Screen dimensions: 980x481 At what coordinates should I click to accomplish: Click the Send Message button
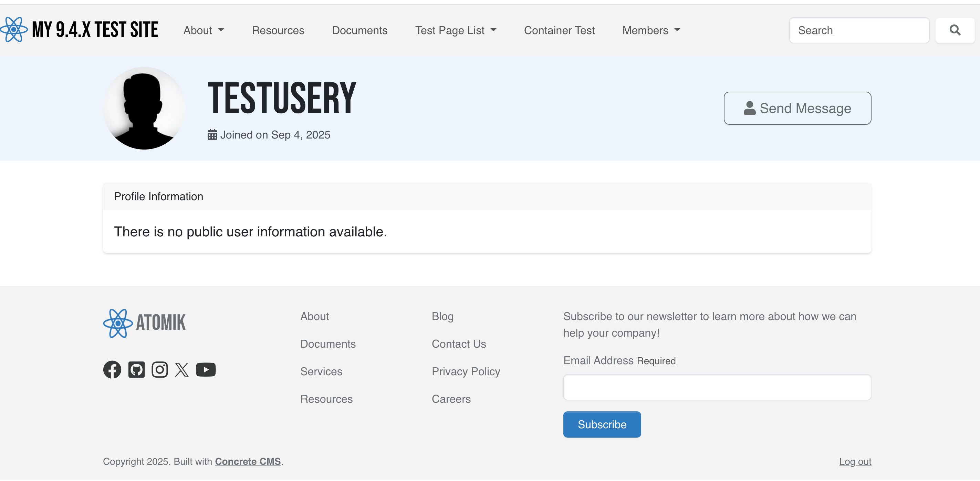797,108
